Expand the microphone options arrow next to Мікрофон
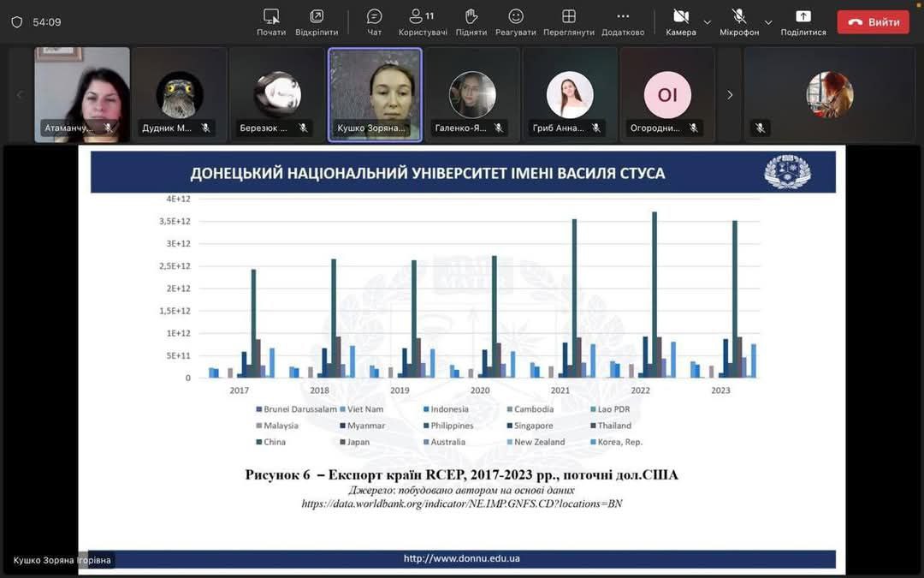The image size is (924, 578). tap(768, 22)
